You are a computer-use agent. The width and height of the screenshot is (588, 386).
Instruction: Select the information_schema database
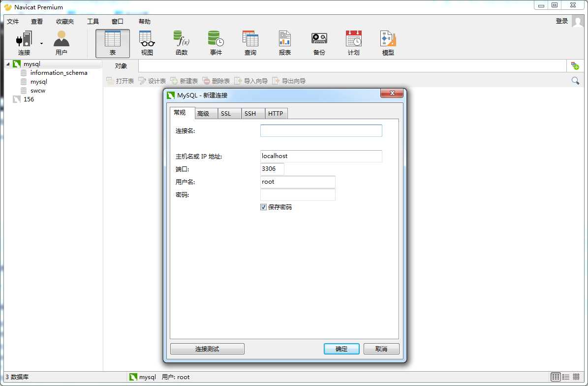tap(59, 73)
